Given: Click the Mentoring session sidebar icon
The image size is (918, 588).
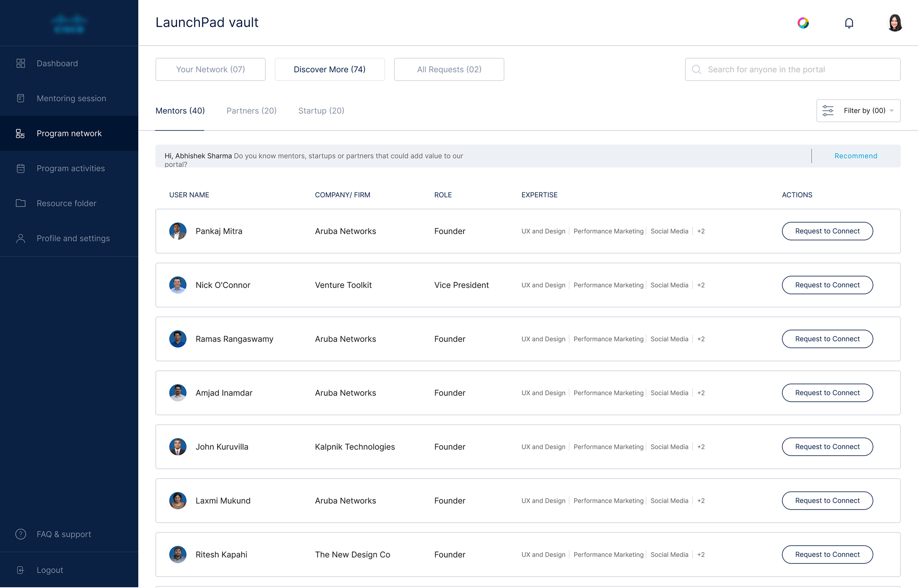Looking at the screenshot, I should 21,98.
